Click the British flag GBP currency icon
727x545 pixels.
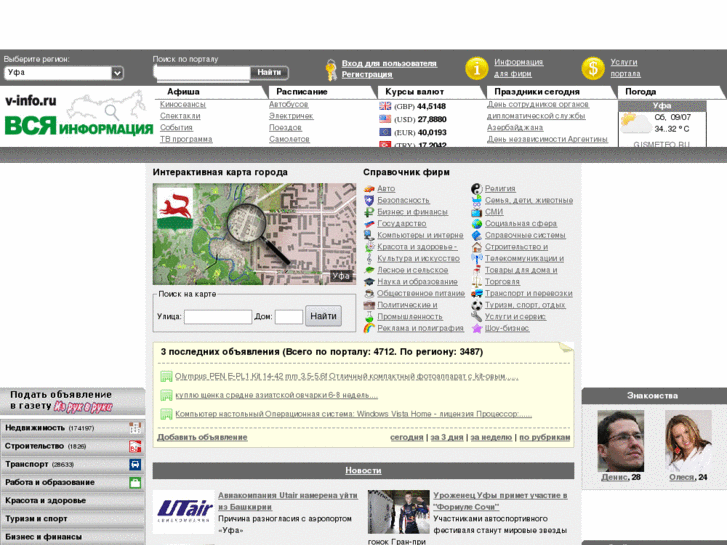click(x=385, y=106)
